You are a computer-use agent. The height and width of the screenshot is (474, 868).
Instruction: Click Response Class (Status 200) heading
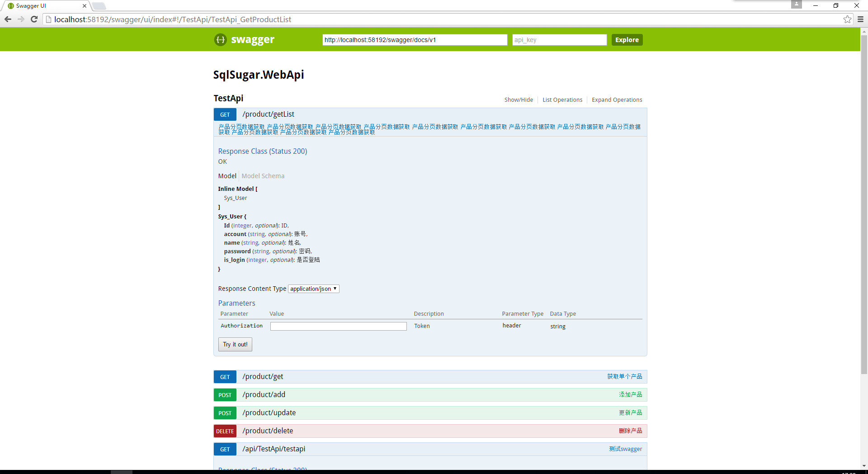point(263,151)
